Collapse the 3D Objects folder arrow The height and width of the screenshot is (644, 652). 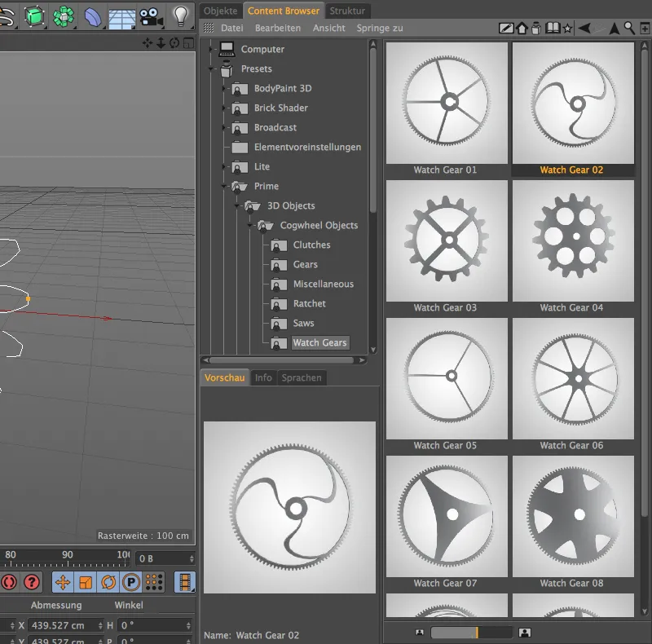(x=237, y=205)
